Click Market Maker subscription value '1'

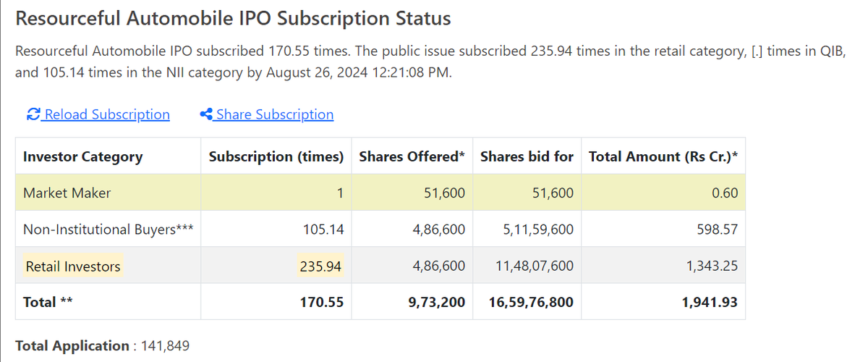click(340, 193)
